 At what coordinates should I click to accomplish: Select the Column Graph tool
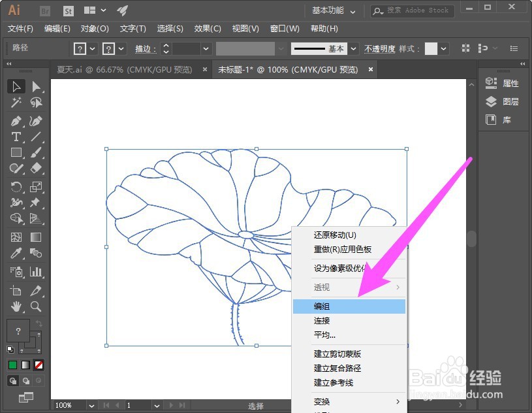pos(36,272)
